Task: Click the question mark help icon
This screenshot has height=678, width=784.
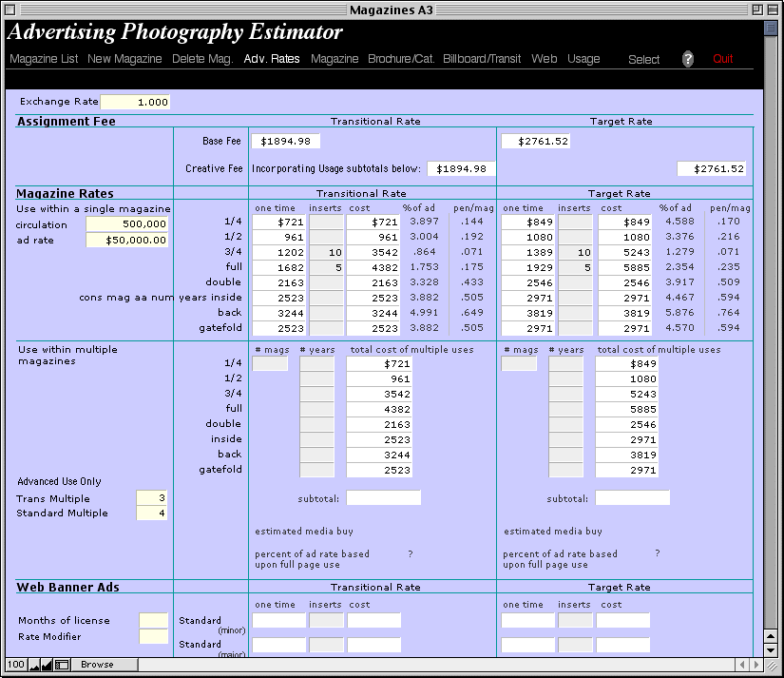Action: coord(688,59)
